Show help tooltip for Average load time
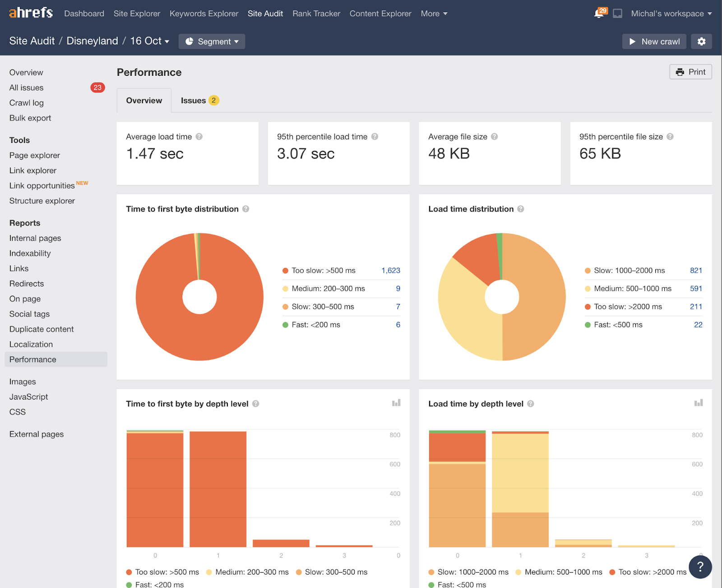The image size is (722, 588). click(x=200, y=137)
